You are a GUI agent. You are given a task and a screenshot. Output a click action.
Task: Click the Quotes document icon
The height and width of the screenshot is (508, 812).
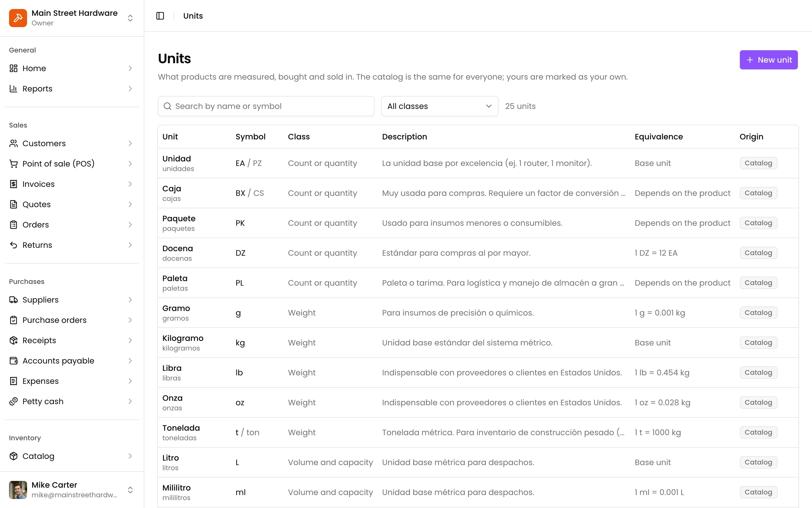(x=14, y=204)
